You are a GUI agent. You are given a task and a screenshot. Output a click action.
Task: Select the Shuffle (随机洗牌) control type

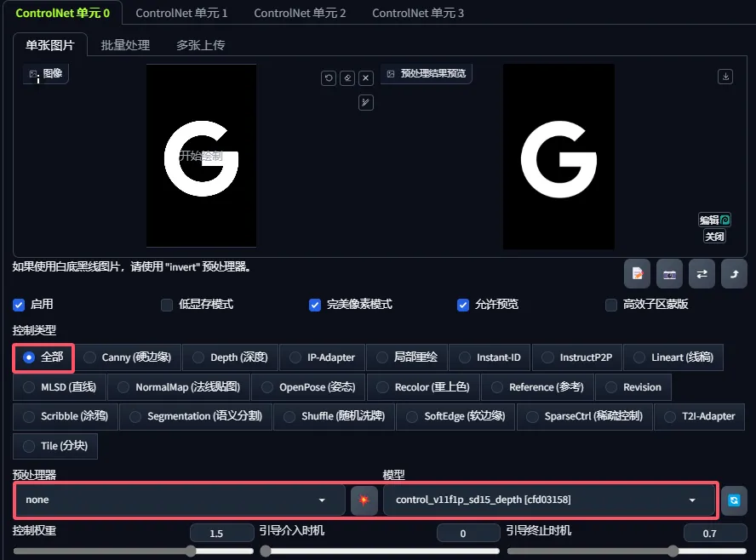[334, 416]
